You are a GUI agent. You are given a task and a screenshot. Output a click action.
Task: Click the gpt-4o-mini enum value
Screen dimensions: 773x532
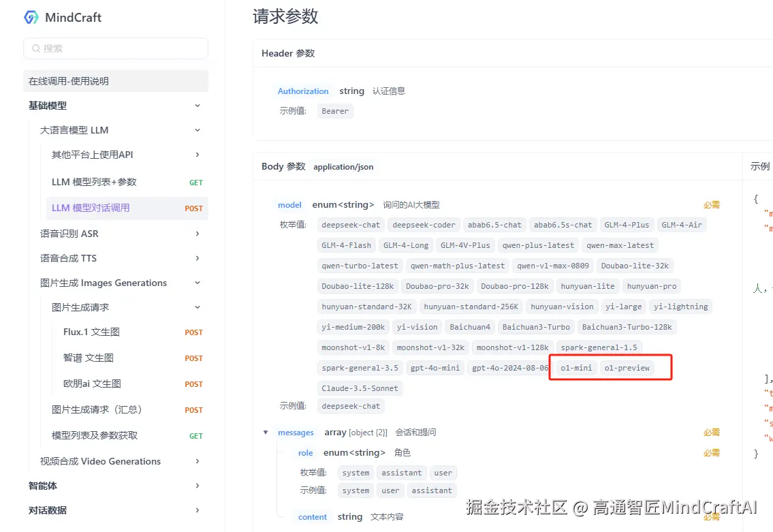(x=435, y=368)
